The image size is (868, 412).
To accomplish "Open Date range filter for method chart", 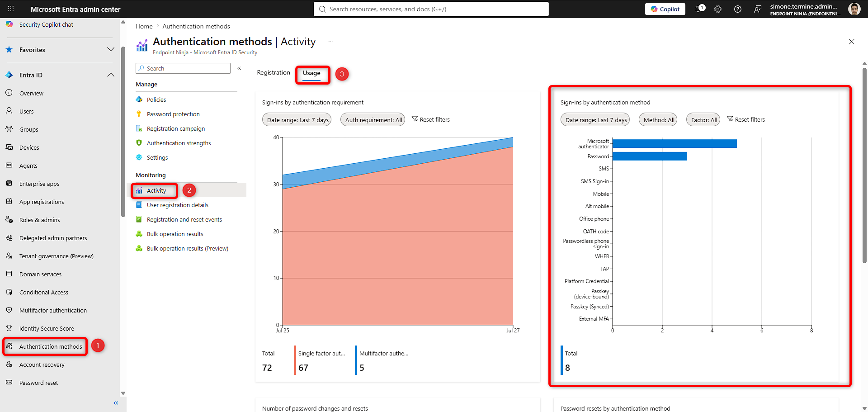I will pyautogui.click(x=595, y=119).
